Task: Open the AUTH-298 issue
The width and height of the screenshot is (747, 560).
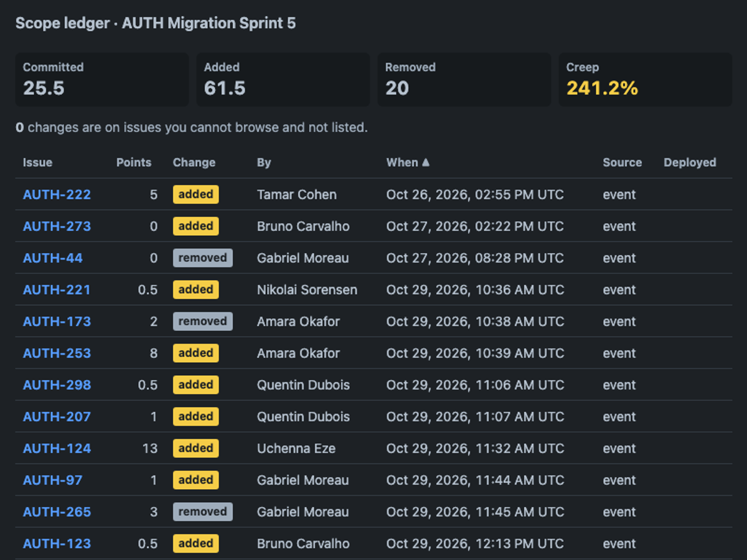Action: pos(57,385)
